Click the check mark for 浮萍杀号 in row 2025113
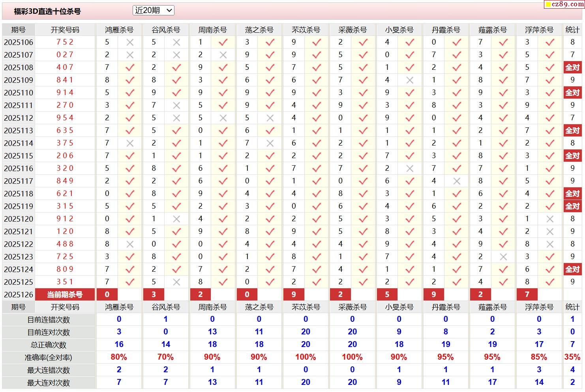 (550, 131)
